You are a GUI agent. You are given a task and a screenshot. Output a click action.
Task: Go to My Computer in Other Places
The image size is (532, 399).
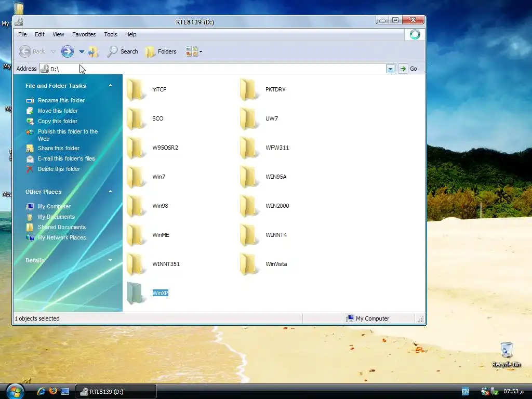(54, 206)
